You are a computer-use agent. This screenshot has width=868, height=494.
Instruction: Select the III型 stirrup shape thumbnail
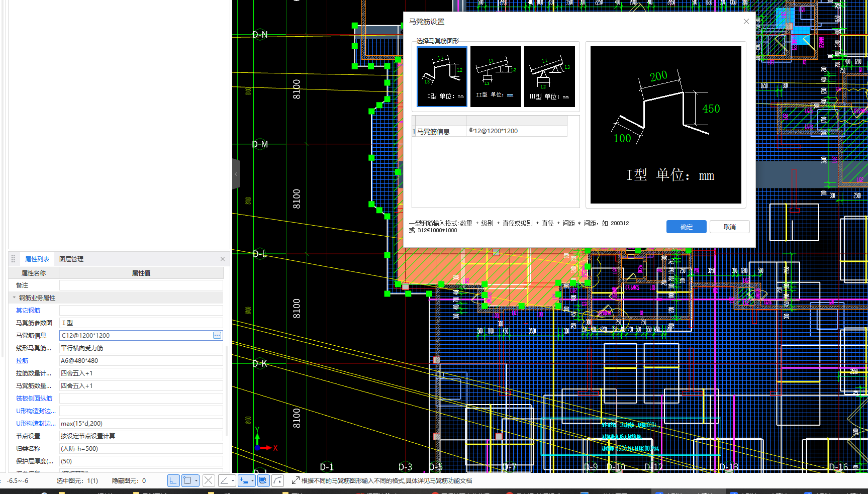click(x=549, y=76)
